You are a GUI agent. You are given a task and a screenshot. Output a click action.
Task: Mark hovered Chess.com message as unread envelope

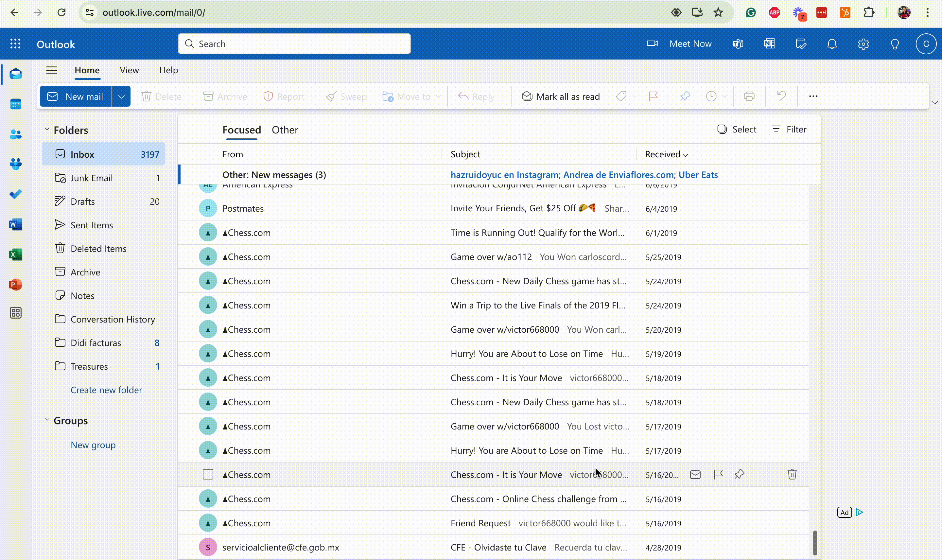tap(695, 474)
